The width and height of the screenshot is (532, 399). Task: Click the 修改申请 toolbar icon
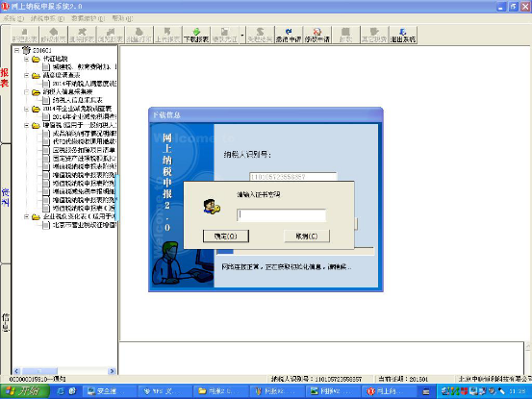[317, 35]
